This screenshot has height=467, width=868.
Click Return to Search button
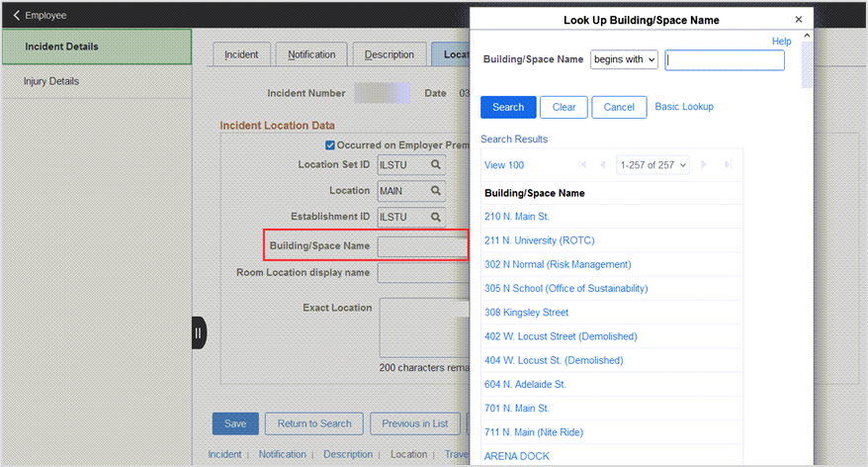[x=313, y=423]
